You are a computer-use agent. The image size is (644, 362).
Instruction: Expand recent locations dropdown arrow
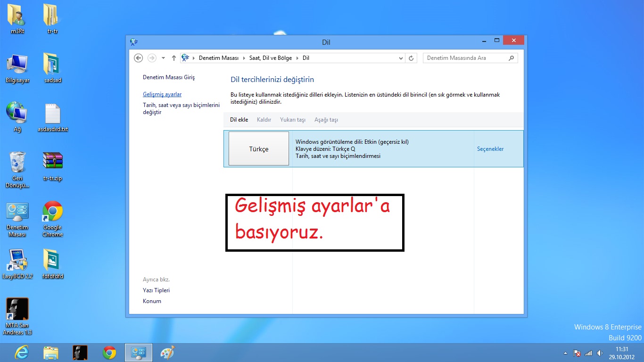tap(163, 58)
